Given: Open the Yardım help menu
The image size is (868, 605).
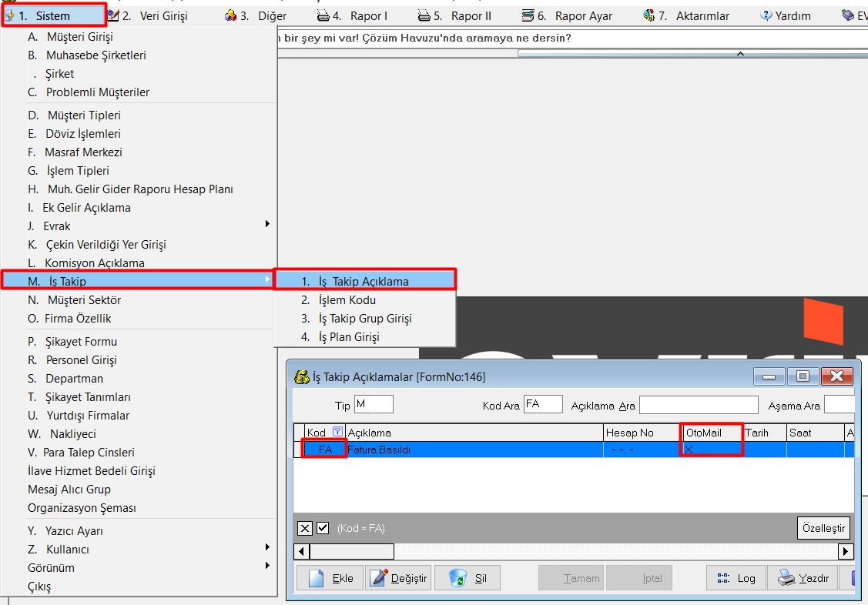Looking at the screenshot, I should [x=785, y=15].
